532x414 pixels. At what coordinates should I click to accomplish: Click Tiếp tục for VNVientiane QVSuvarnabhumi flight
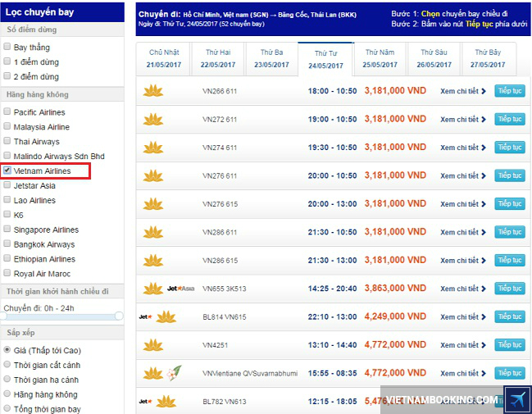tap(510, 372)
